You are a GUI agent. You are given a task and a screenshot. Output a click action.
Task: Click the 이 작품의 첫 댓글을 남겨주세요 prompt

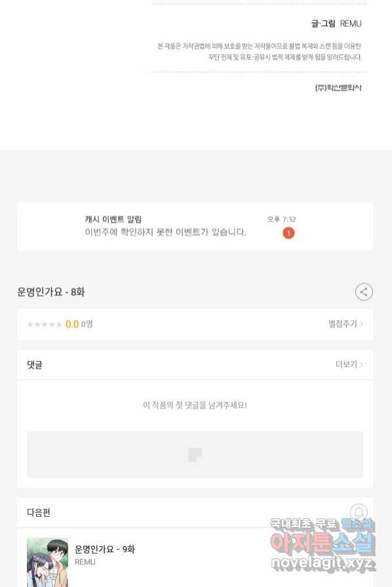click(x=195, y=405)
